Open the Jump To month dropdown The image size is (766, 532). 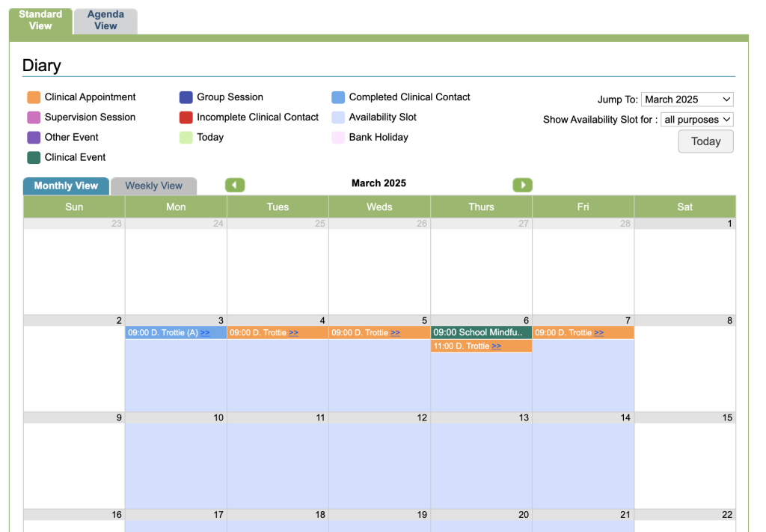pyautogui.click(x=687, y=100)
